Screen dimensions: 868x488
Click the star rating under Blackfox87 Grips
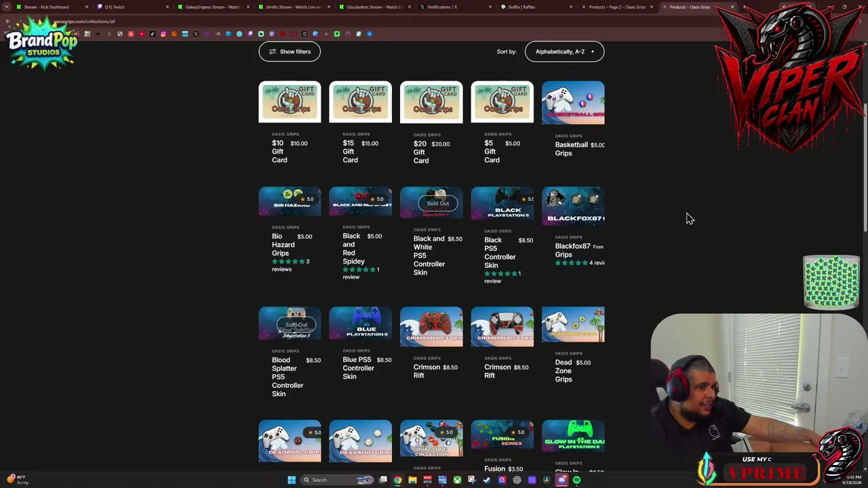(x=571, y=263)
